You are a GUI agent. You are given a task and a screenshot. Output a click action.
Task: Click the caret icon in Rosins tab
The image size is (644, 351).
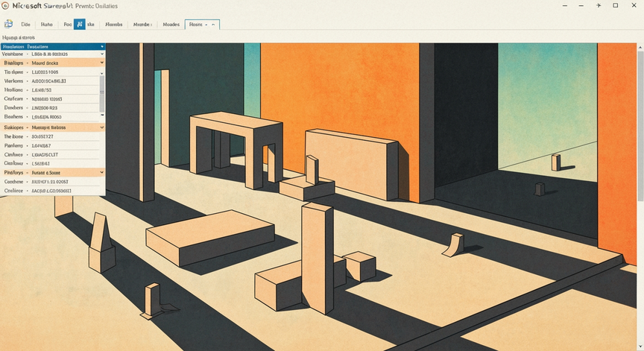coord(213,25)
